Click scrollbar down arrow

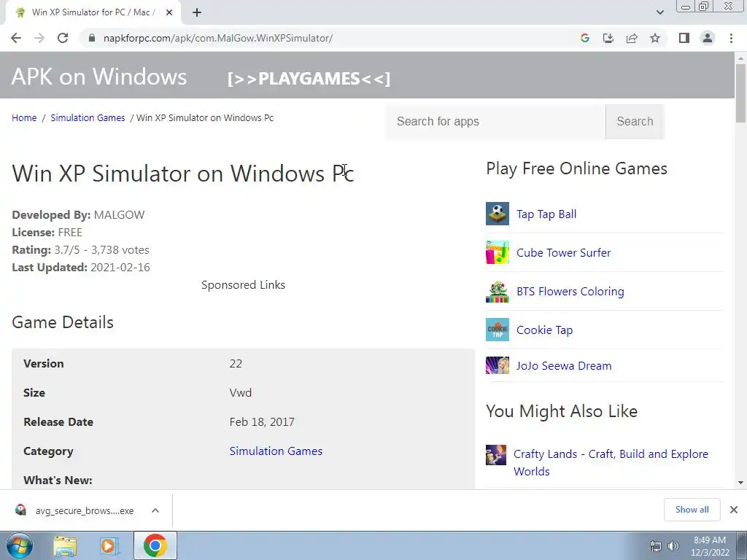tap(740, 483)
